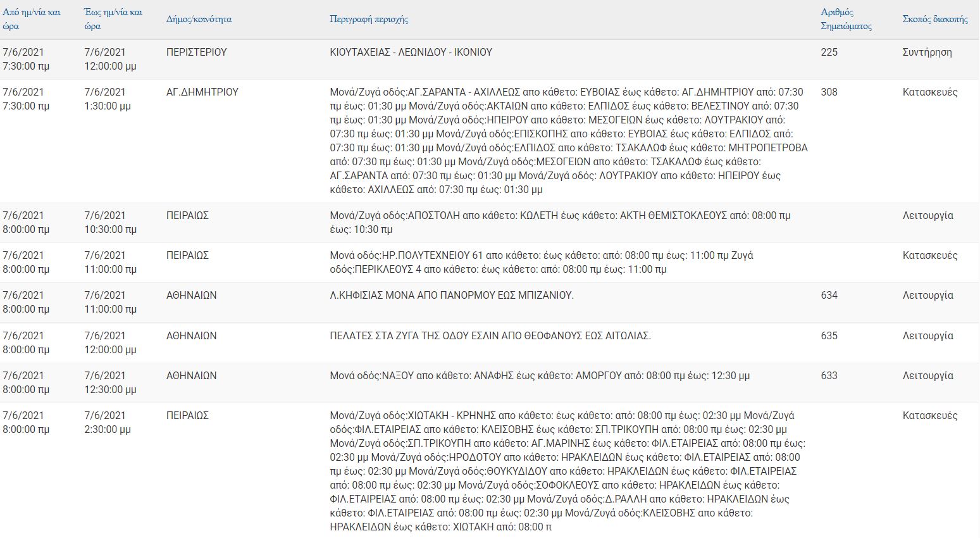Select the ΠΕΡΙΣΤΕΡΙΟΥ municipality cell
The image size is (980, 538).
click(x=196, y=53)
